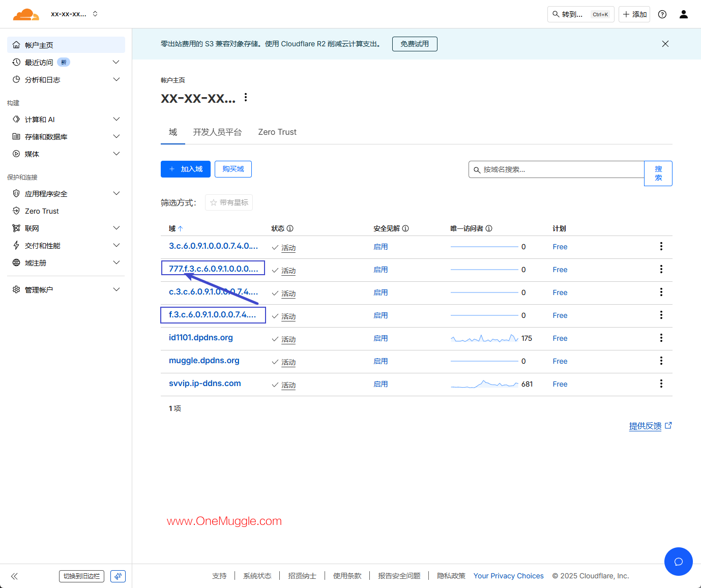This screenshot has width=701, height=588.
Task: Expand the 计算和 AI sidebar section
Action: point(66,119)
